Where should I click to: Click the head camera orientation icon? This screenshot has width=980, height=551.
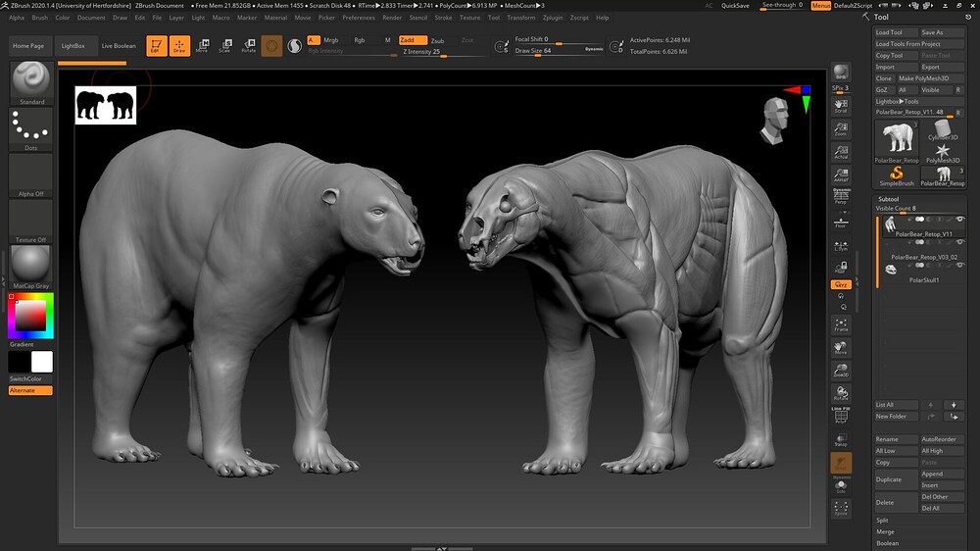[774, 121]
